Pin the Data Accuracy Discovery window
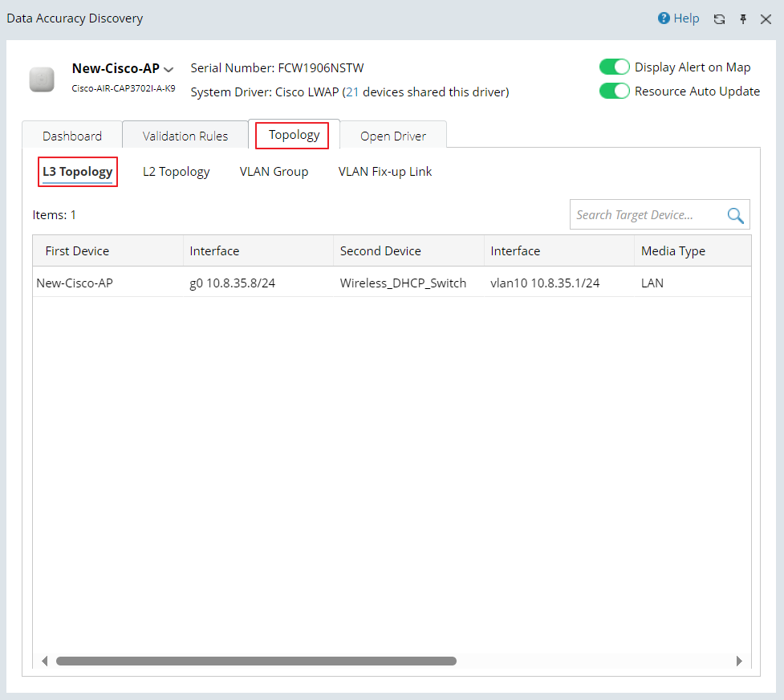Viewport: 784px width, 700px height. pos(743,19)
